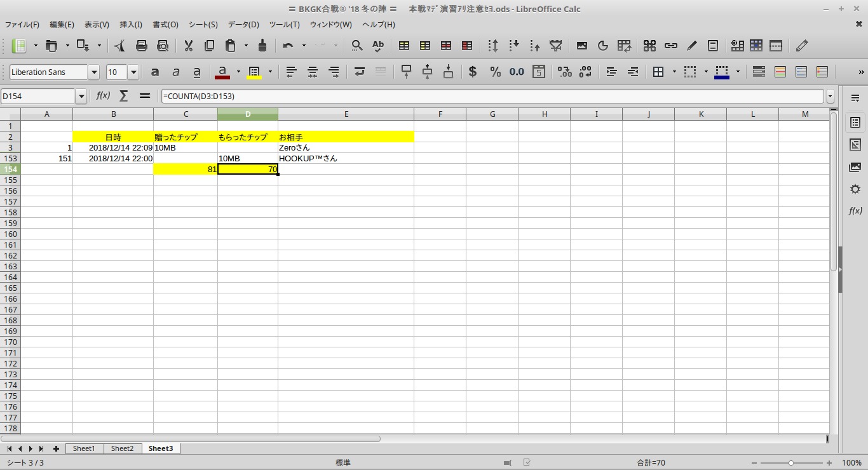Insert Sum with the sigma button
868x470 pixels.
coord(124,96)
